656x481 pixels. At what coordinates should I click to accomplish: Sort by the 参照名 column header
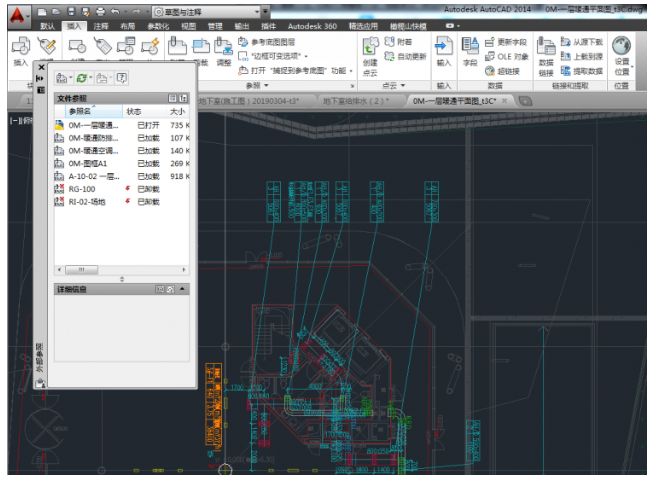point(94,111)
